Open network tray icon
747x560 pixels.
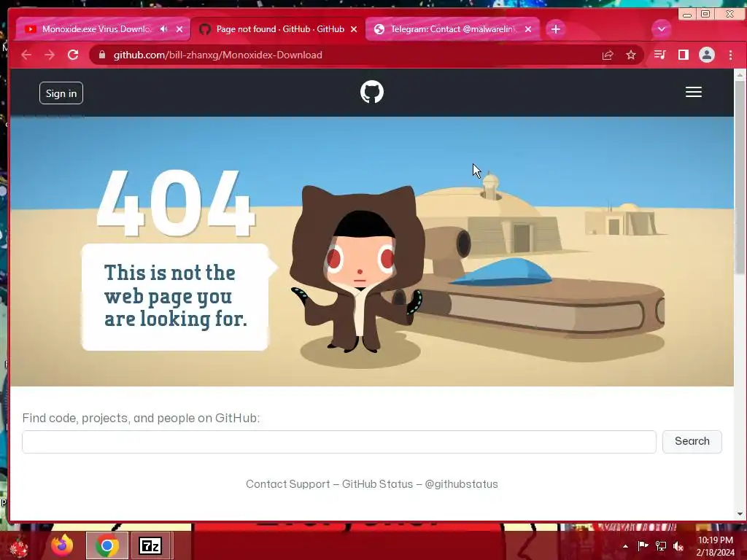[x=661, y=546]
